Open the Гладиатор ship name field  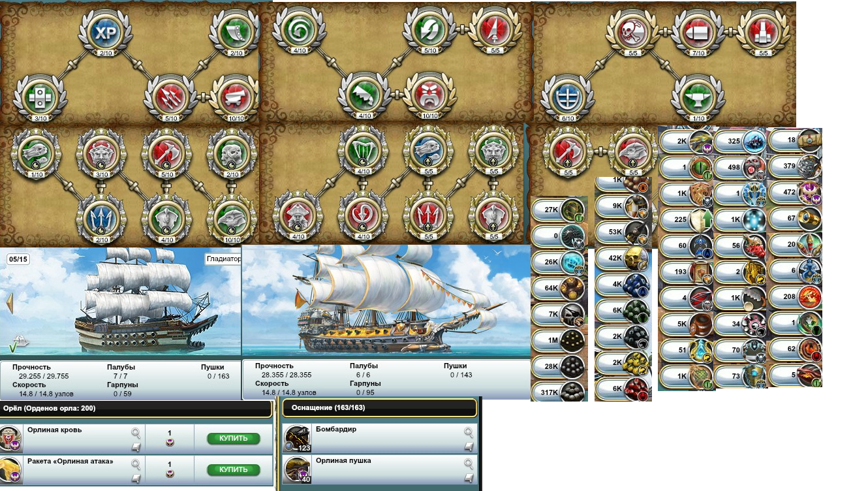[x=223, y=259]
